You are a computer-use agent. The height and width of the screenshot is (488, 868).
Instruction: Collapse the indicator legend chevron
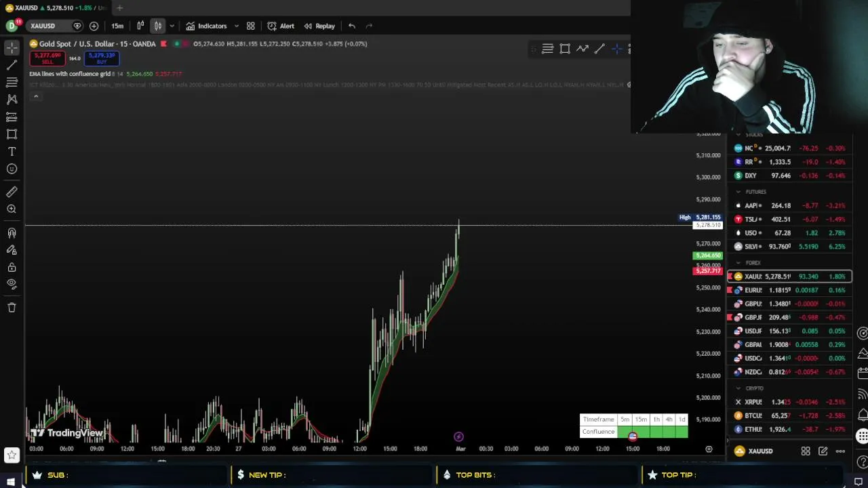(36, 96)
